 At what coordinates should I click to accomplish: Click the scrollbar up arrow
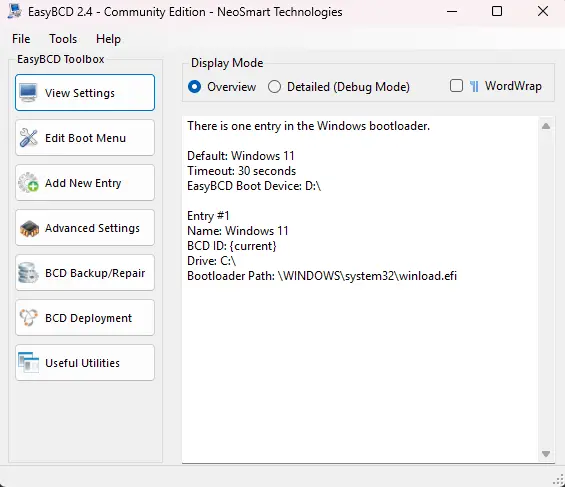click(546, 126)
